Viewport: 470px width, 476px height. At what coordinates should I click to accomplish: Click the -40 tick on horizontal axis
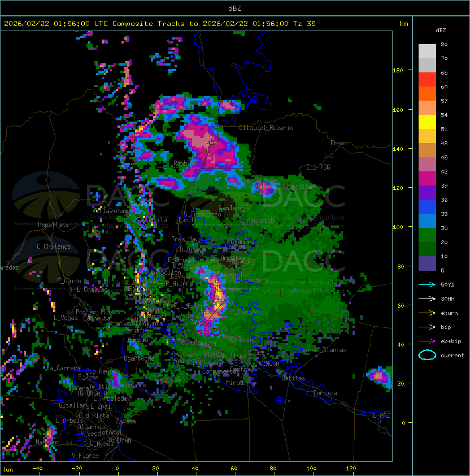[37, 469]
